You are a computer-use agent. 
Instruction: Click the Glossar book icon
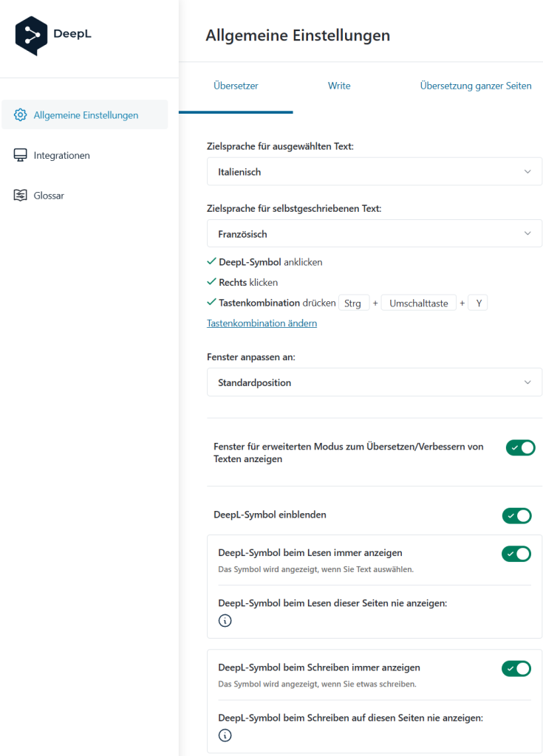coord(20,195)
